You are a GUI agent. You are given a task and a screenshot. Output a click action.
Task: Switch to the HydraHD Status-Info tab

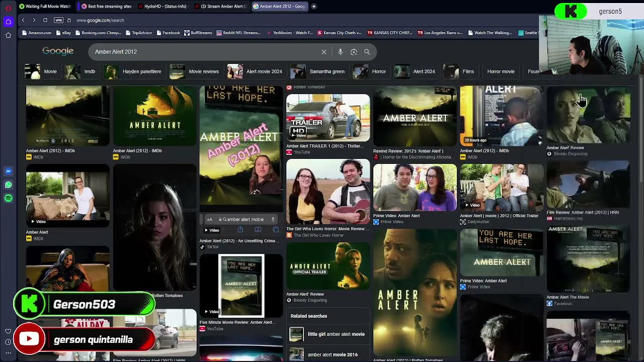164,7
